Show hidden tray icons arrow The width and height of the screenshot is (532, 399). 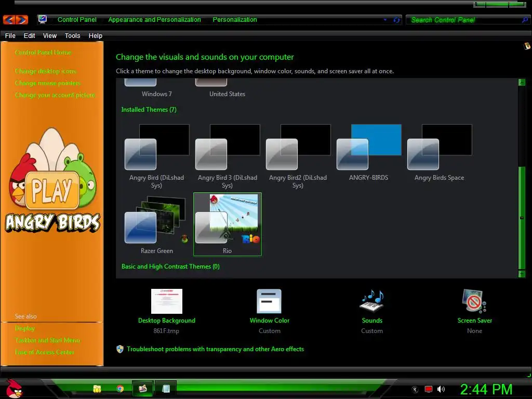click(x=415, y=390)
